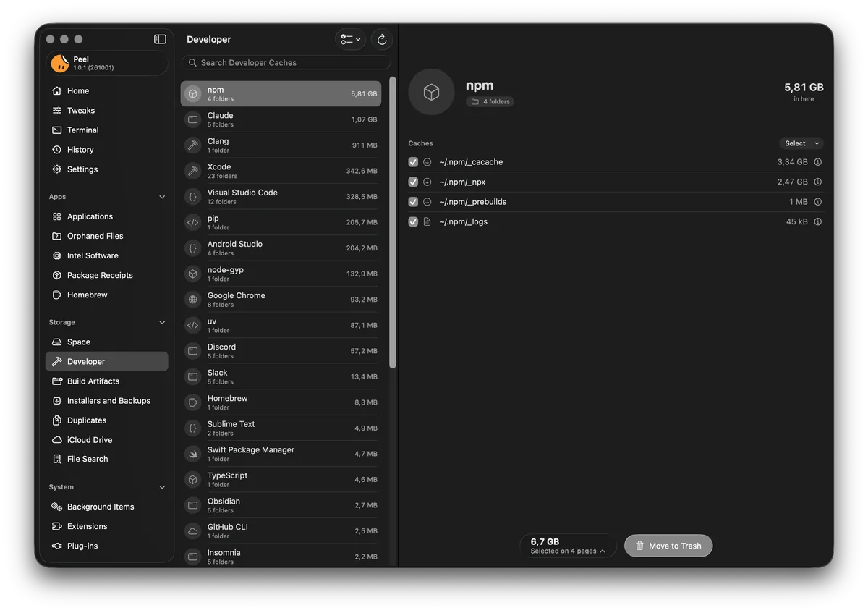The width and height of the screenshot is (868, 613).
Task: Click the info icon for ~/.npm/_npx
Action: [x=818, y=182]
